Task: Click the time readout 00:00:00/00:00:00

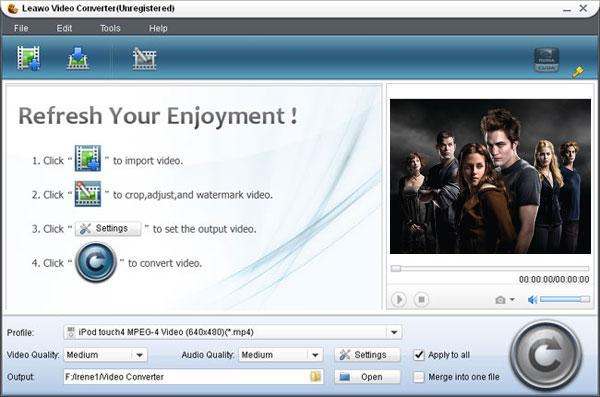Action: [x=554, y=280]
